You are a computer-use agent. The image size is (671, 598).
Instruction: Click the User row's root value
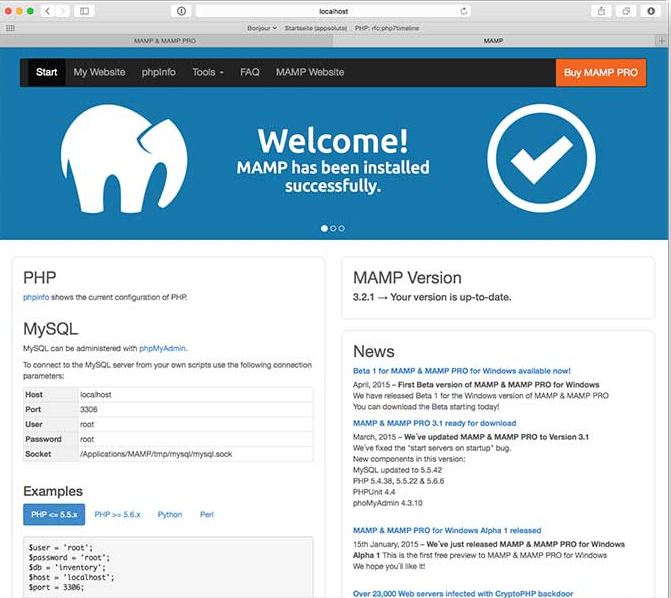[87, 425]
